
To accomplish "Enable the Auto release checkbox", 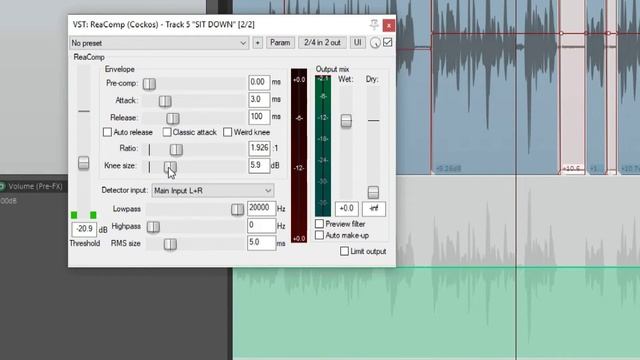I will (x=107, y=132).
